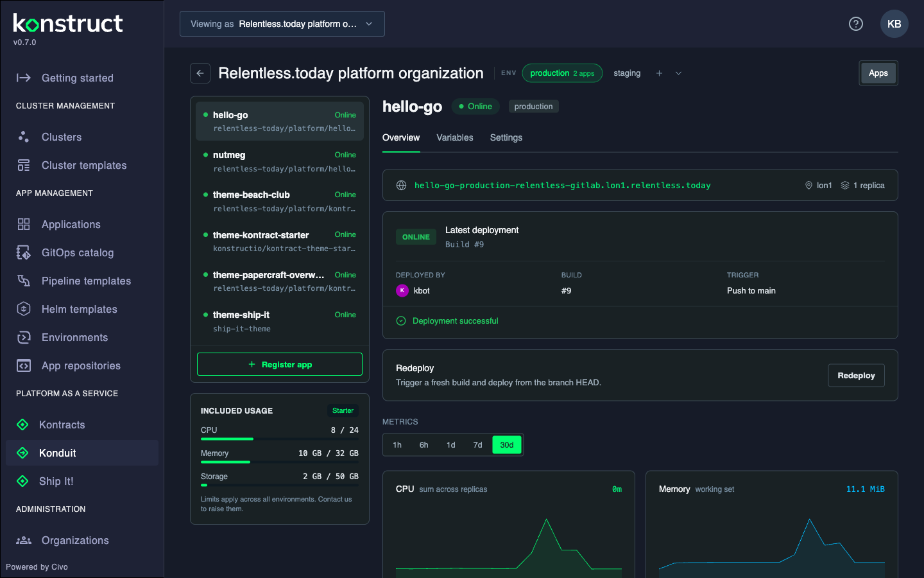Viewport: 924px width, 578px height.
Task: Select the hello-go app row
Action: pyautogui.click(x=280, y=121)
